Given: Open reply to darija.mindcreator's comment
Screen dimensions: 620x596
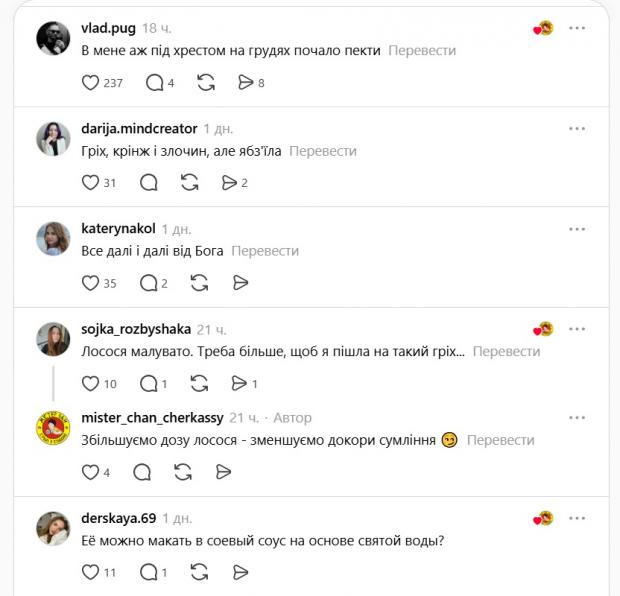Looking at the screenshot, I should (149, 183).
